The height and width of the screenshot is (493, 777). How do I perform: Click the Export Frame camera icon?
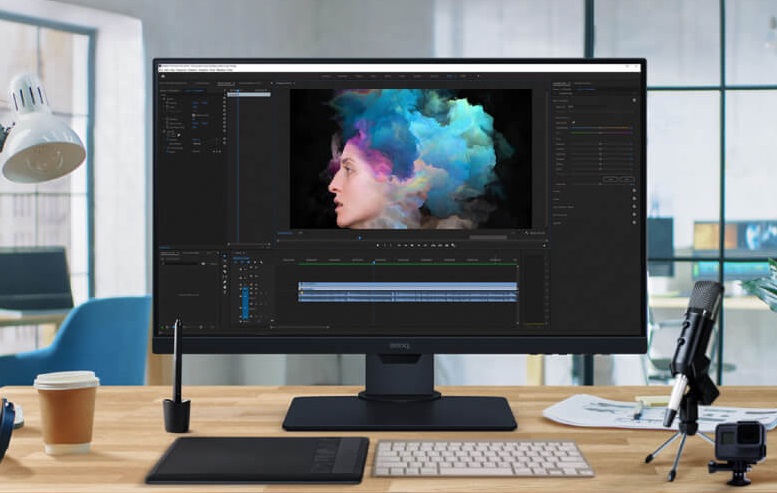click(446, 245)
